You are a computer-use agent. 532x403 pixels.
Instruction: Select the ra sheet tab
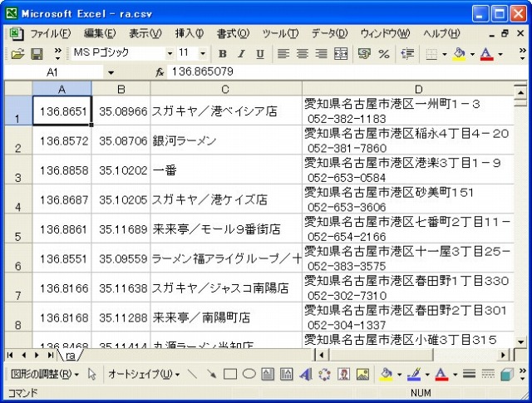70,355
